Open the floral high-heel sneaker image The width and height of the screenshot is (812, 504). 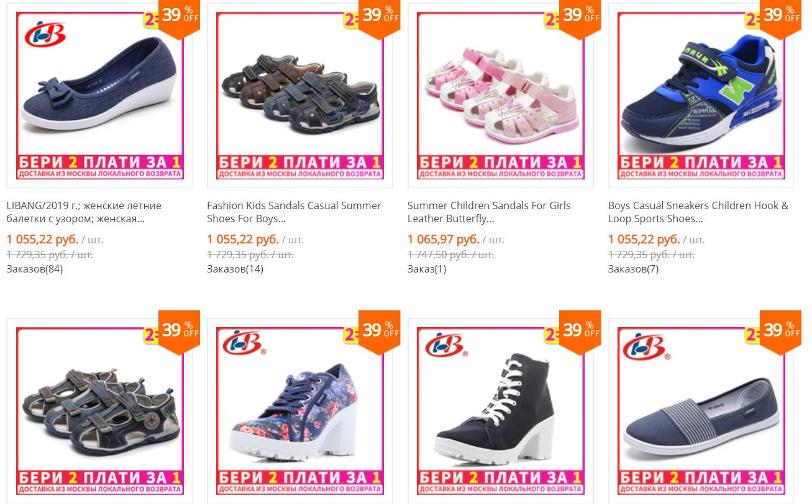300,411
